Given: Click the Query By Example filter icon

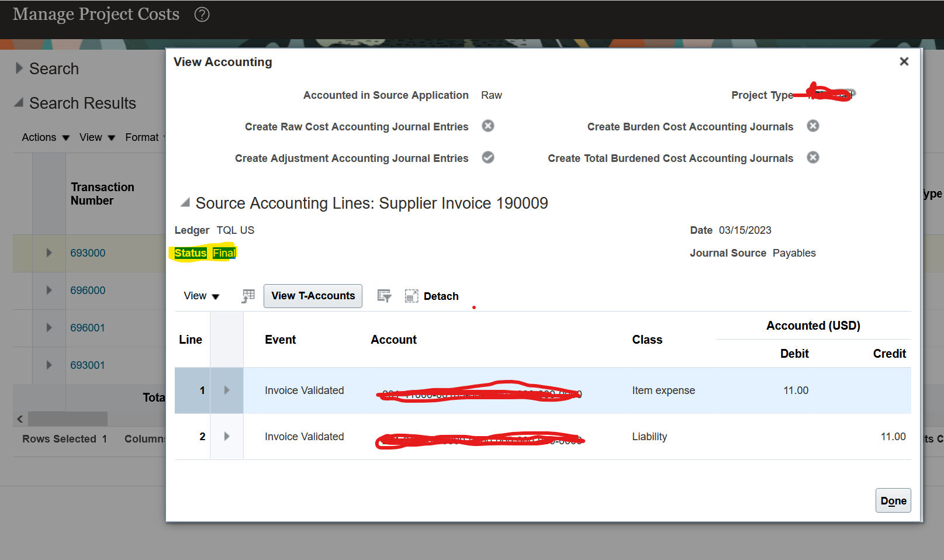Looking at the screenshot, I should (384, 296).
